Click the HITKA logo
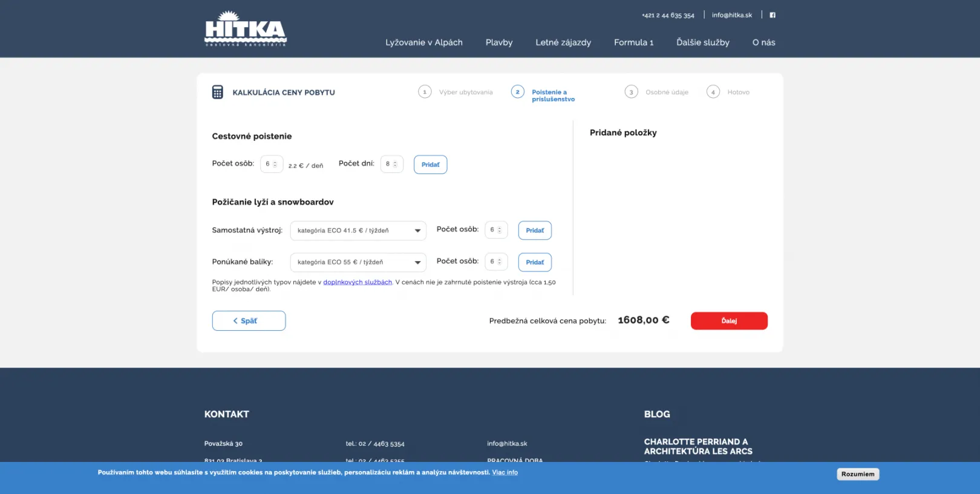 click(x=246, y=28)
